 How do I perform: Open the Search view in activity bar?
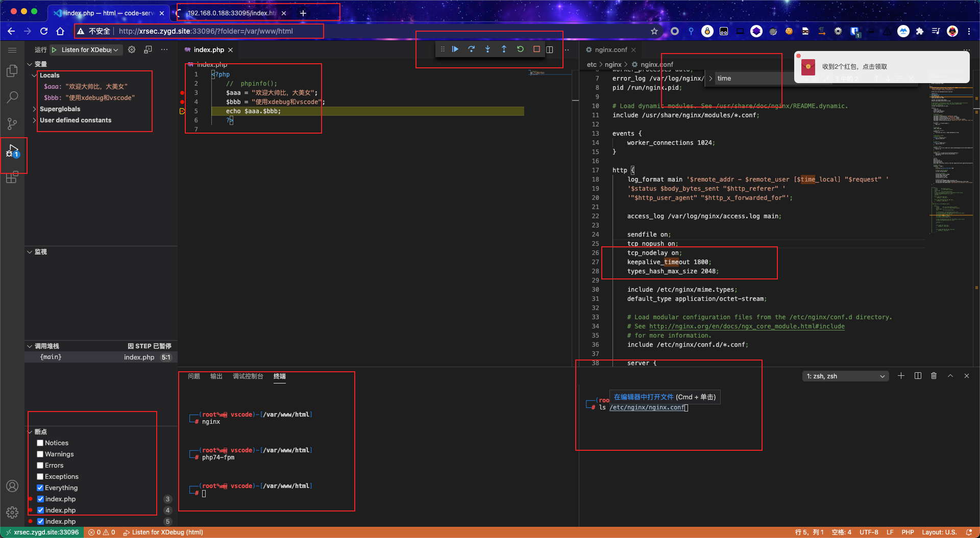pyautogui.click(x=12, y=97)
